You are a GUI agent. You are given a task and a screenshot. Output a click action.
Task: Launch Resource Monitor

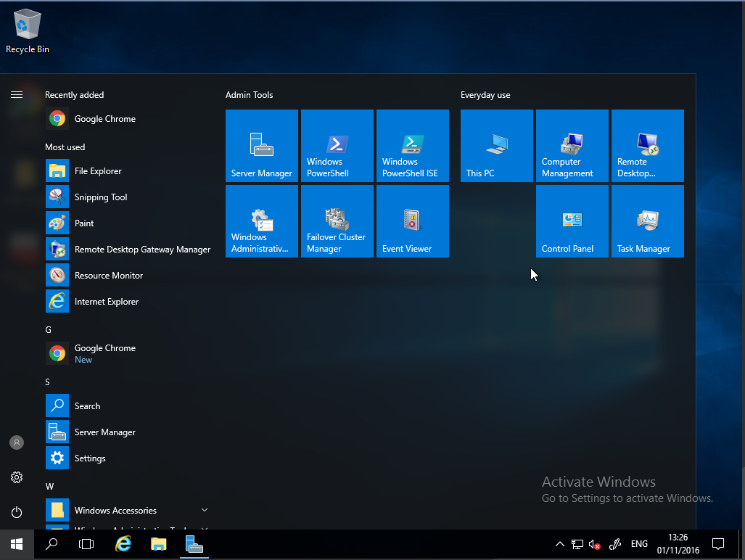(128, 276)
